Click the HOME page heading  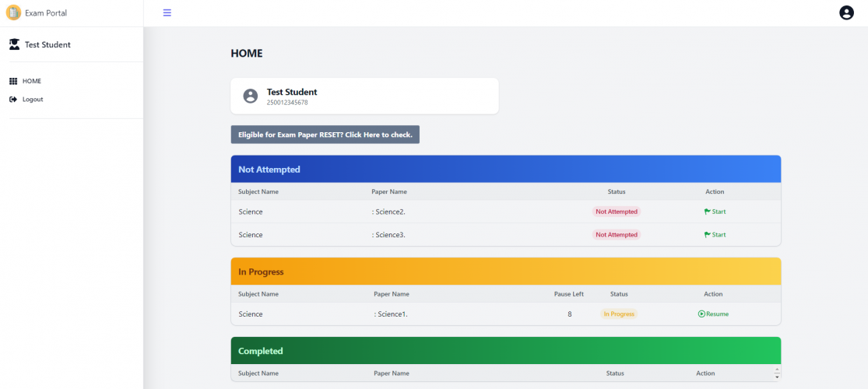pos(246,54)
